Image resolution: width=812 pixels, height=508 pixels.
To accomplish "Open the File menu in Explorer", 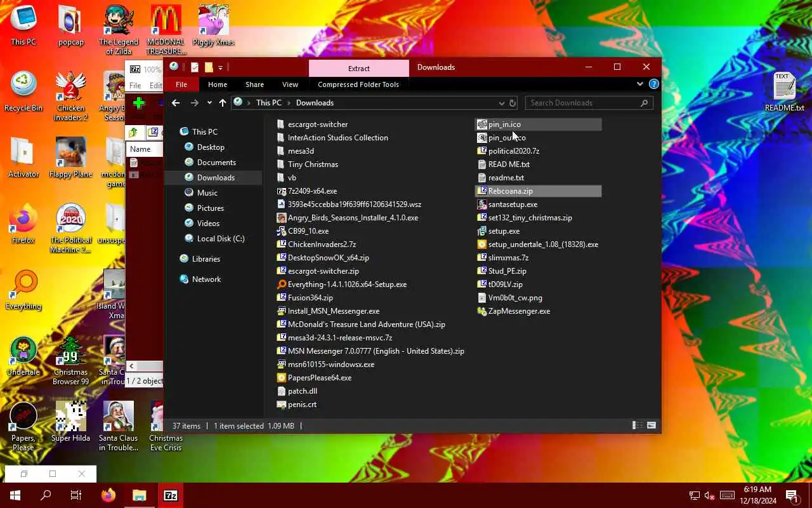I will (x=181, y=84).
